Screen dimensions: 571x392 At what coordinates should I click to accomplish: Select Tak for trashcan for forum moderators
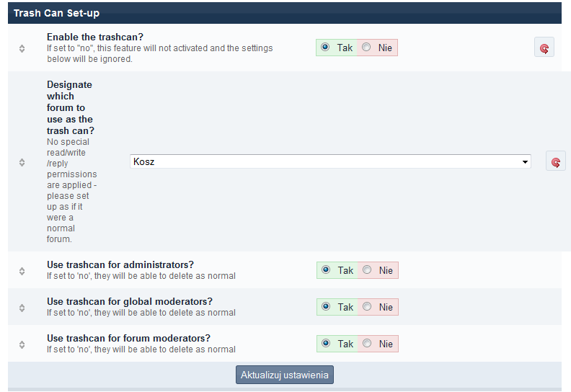[x=326, y=344]
